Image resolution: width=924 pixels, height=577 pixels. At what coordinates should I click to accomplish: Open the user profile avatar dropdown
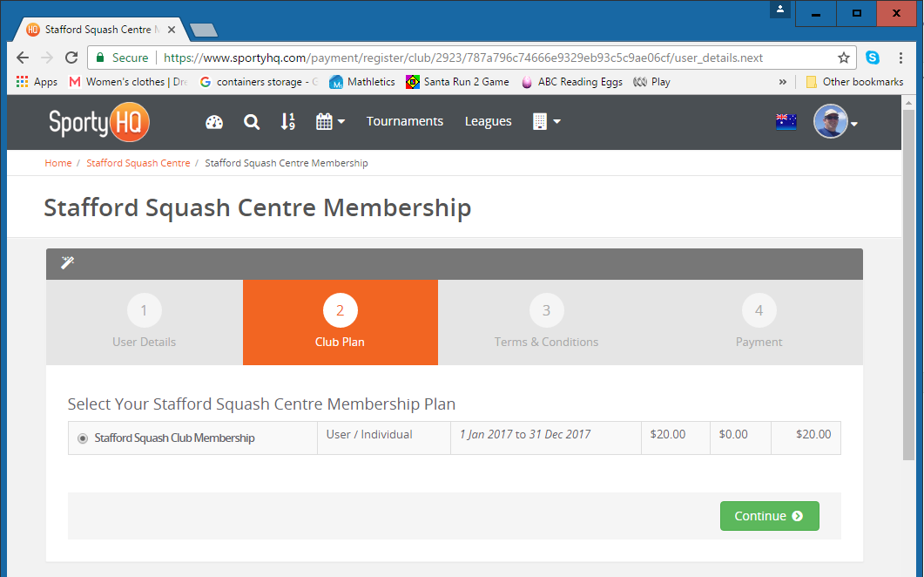coord(833,121)
